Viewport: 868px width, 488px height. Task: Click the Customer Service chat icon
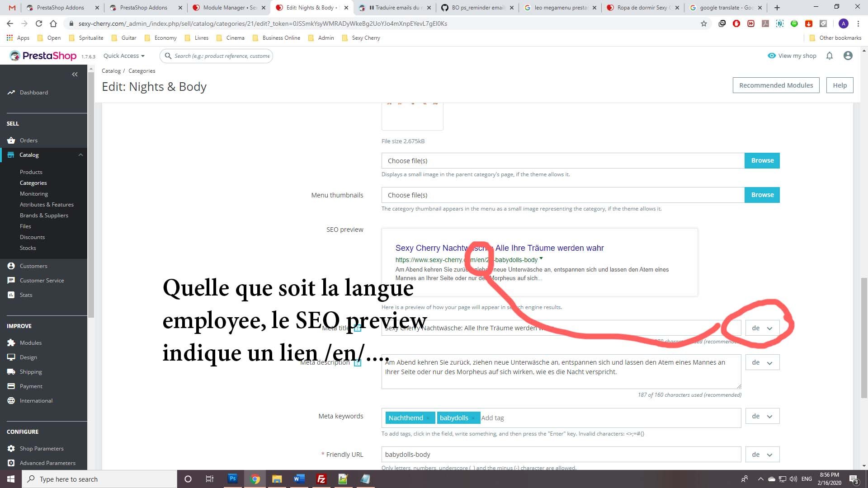pyautogui.click(x=11, y=280)
